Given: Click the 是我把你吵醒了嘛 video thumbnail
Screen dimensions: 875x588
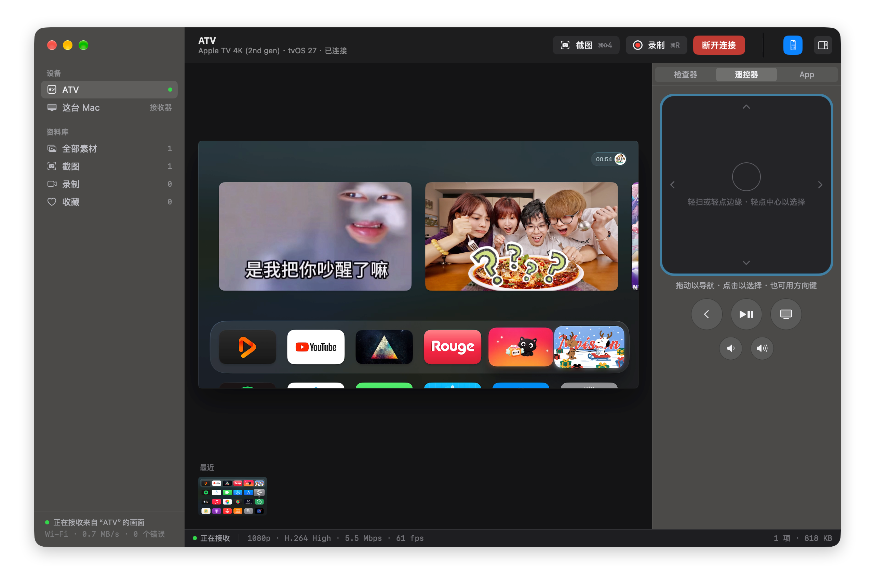Looking at the screenshot, I should tap(315, 236).
